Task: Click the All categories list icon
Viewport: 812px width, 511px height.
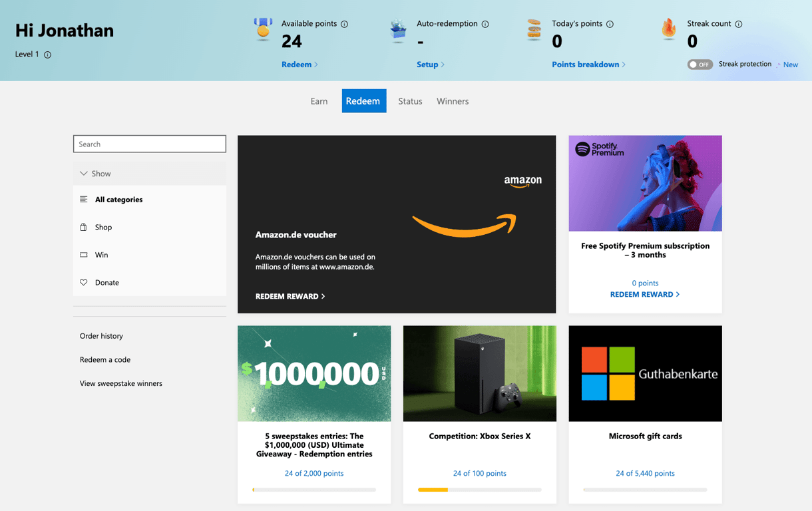Action: (x=84, y=199)
